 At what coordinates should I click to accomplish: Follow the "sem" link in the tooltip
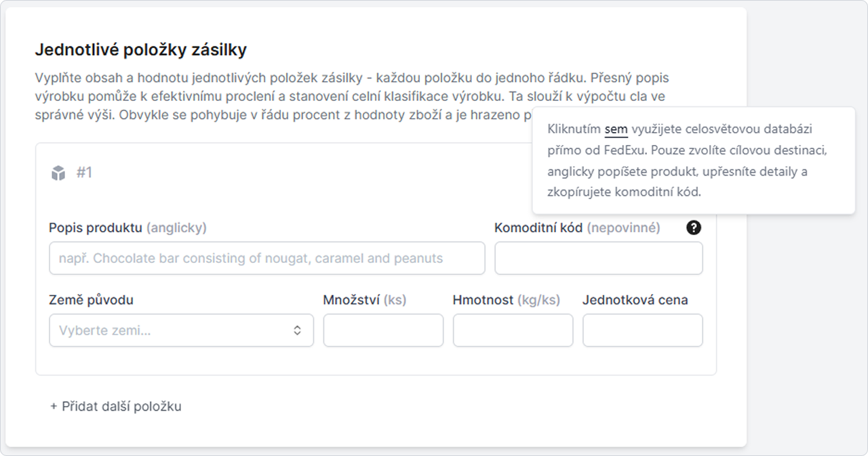(616, 129)
